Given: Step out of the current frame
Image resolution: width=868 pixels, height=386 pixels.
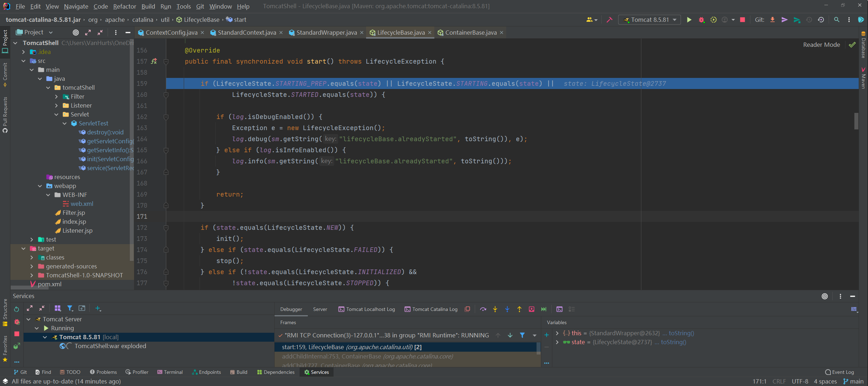Looking at the screenshot, I should click(519, 310).
